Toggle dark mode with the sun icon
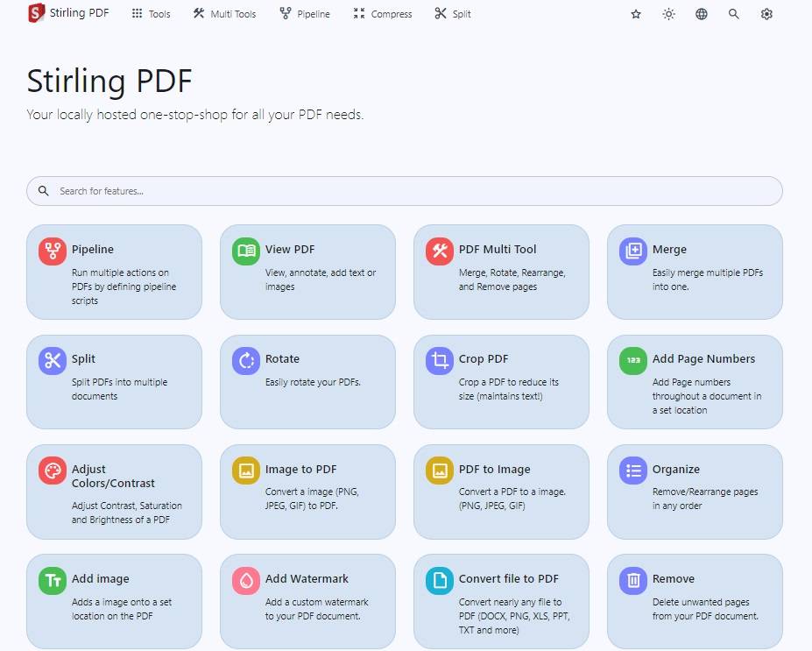 pyautogui.click(x=668, y=14)
